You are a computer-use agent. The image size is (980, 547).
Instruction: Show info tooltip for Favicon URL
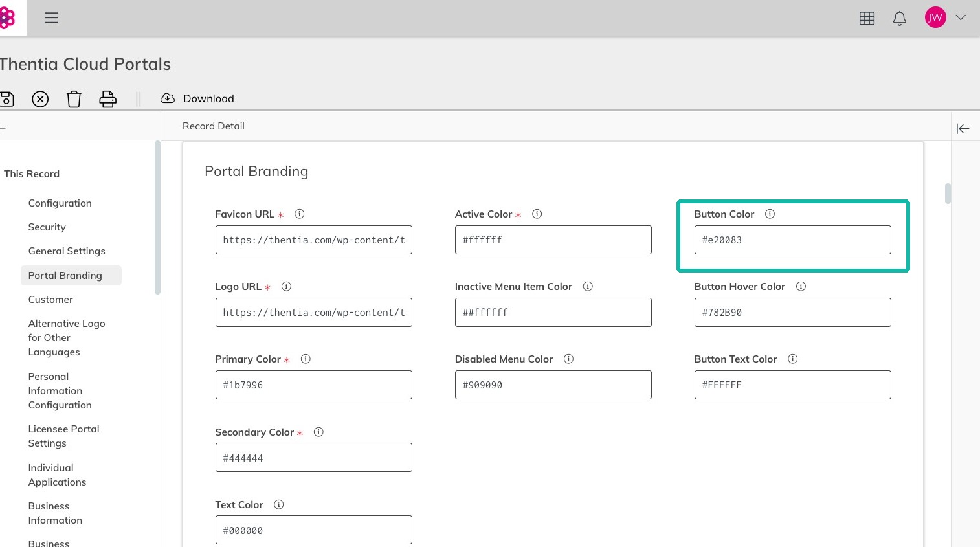(x=299, y=214)
